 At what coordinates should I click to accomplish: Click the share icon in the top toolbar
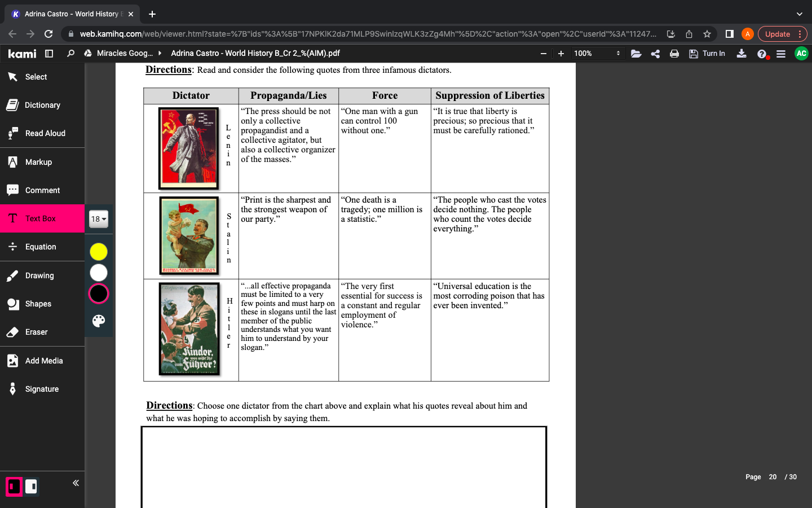(655, 54)
